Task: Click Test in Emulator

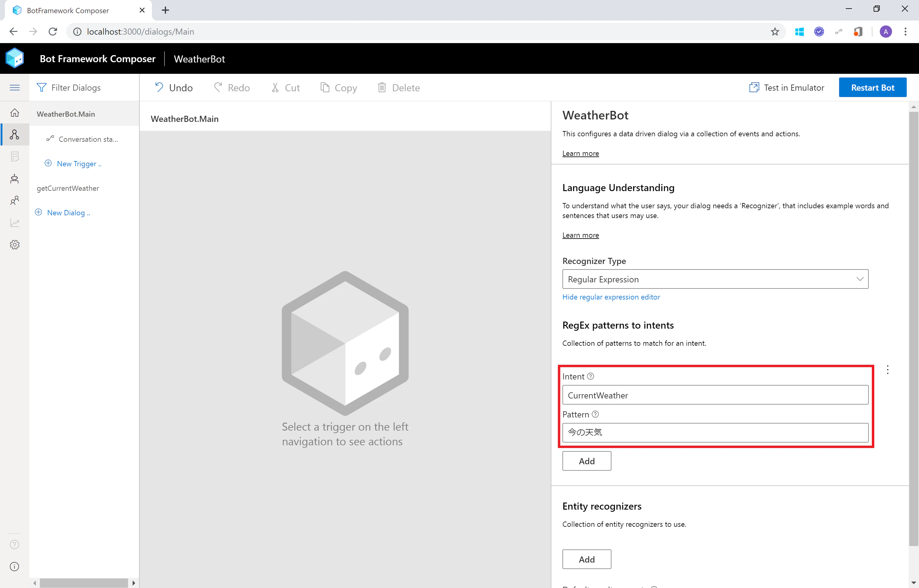Action: 787,88
